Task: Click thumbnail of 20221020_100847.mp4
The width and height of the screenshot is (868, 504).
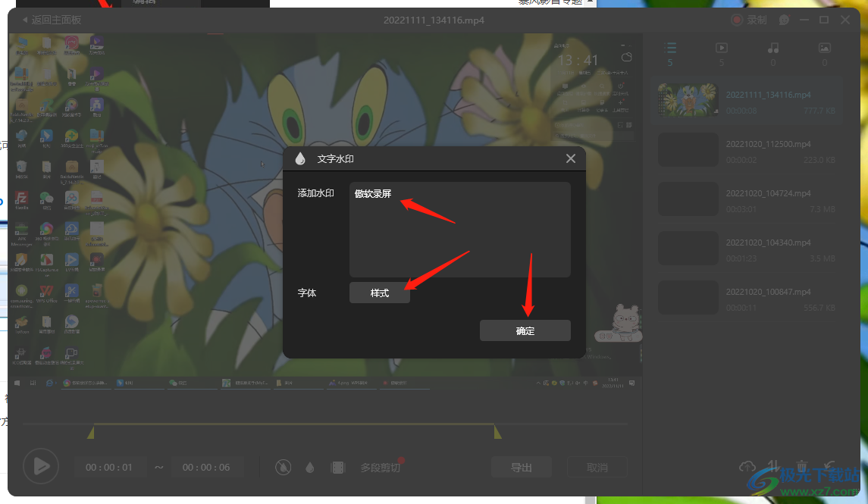Action: pyautogui.click(x=688, y=298)
